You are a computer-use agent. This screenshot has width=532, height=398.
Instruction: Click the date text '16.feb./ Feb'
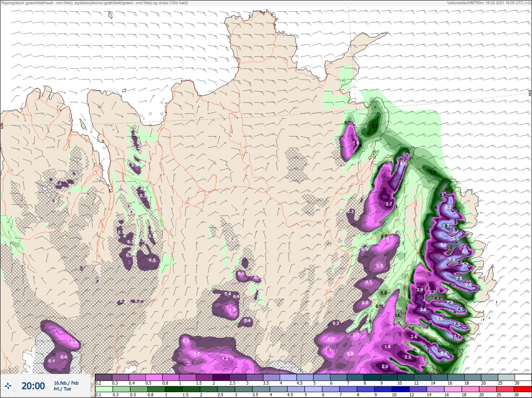click(x=66, y=383)
